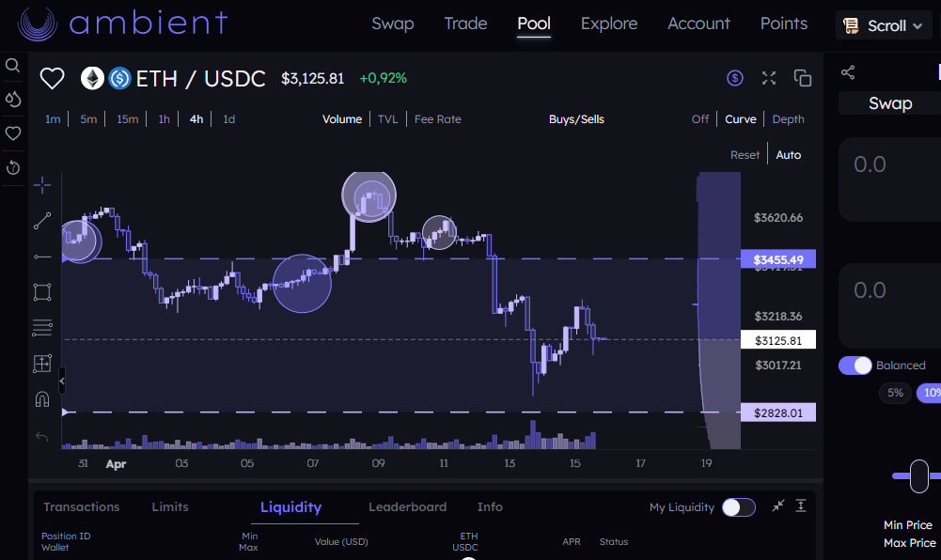Activate the magnet snapping tool
The width and height of the screenshot is (941, 560).
click(x=41, y=398)
